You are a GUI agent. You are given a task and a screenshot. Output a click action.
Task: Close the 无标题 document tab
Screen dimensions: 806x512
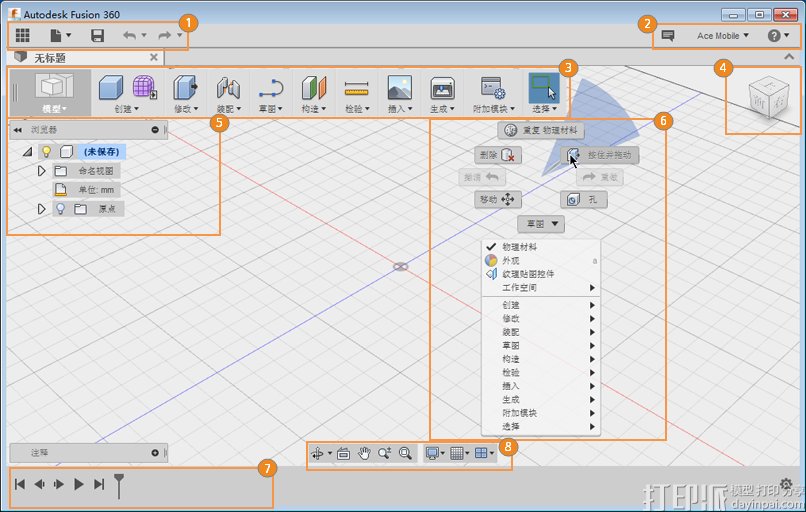[154, 57]
